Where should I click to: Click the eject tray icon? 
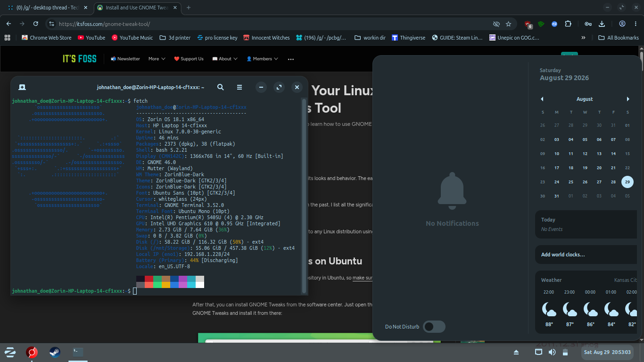click(x=516, y=353)
